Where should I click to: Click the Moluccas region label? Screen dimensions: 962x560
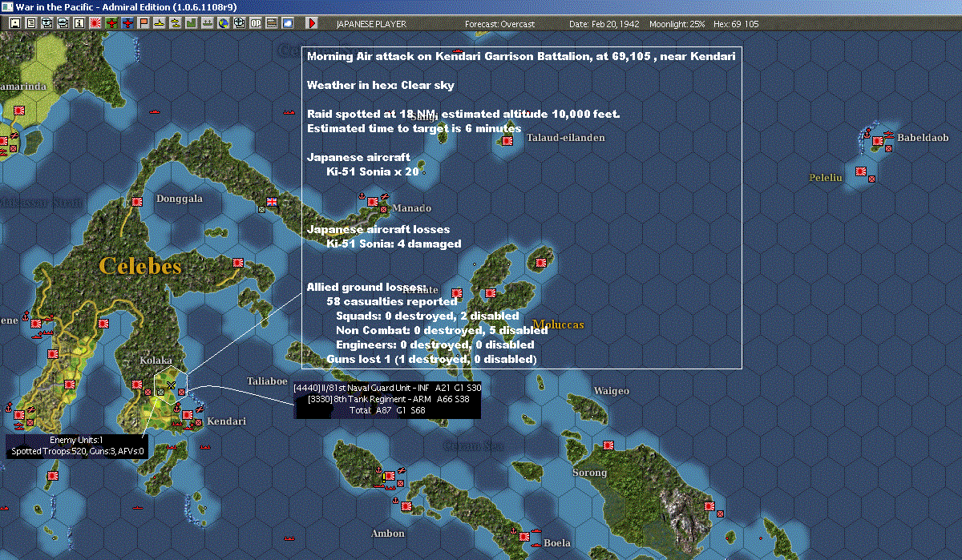(559, 324)
